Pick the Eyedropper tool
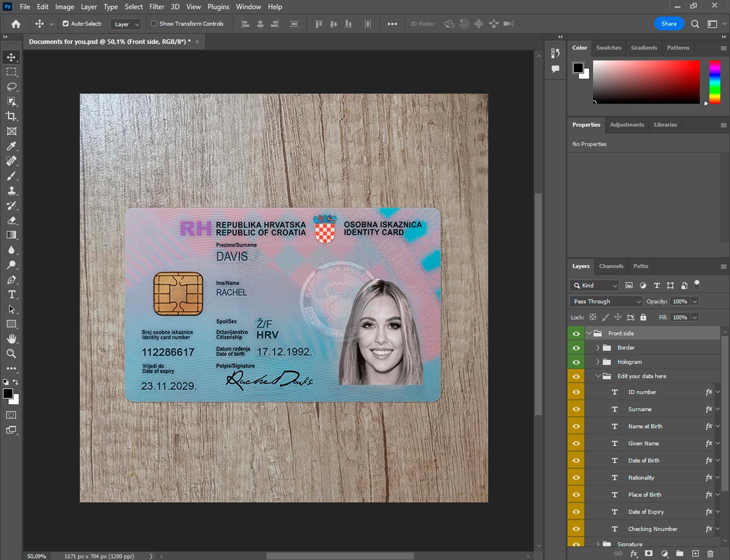Image resolution: width=730 pixels, height=560 pixels. coord(12,146)
